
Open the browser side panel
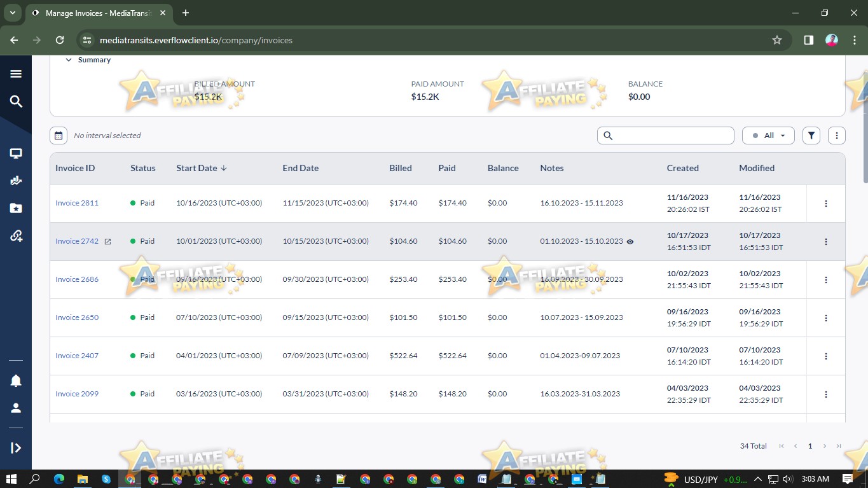tap(808, 40)
